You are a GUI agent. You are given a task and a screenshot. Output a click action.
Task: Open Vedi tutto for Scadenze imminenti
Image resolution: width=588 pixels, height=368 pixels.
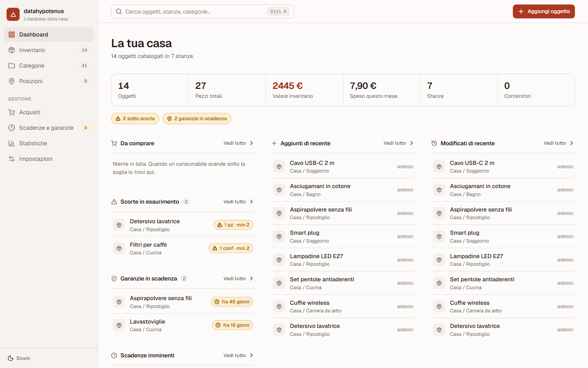[238, 355]
